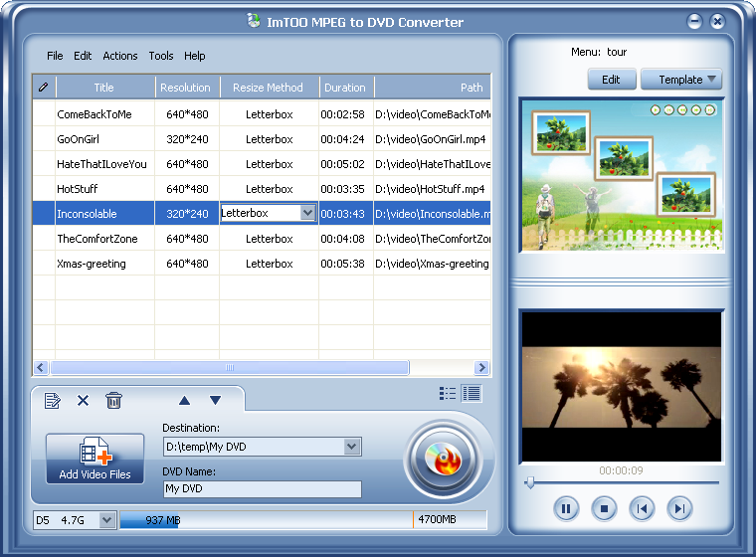Click duration 00:02:58 of ComeBackToMe
Screen dimensions: 756x557
pyautogui.click(x=343, y=114)
